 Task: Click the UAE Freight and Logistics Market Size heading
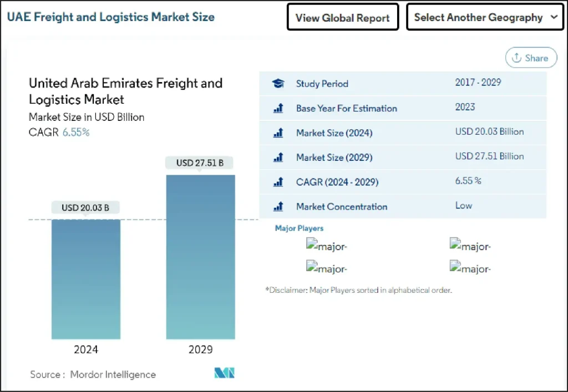click(x=111, y=17)
